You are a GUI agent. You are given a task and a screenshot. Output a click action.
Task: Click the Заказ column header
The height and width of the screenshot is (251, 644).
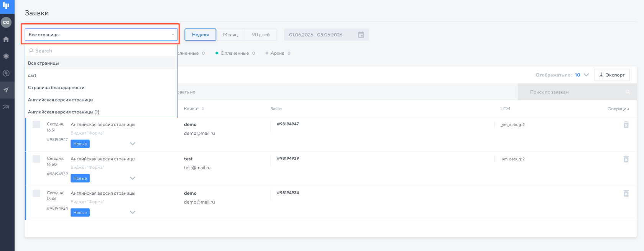(x=276, y=109)
